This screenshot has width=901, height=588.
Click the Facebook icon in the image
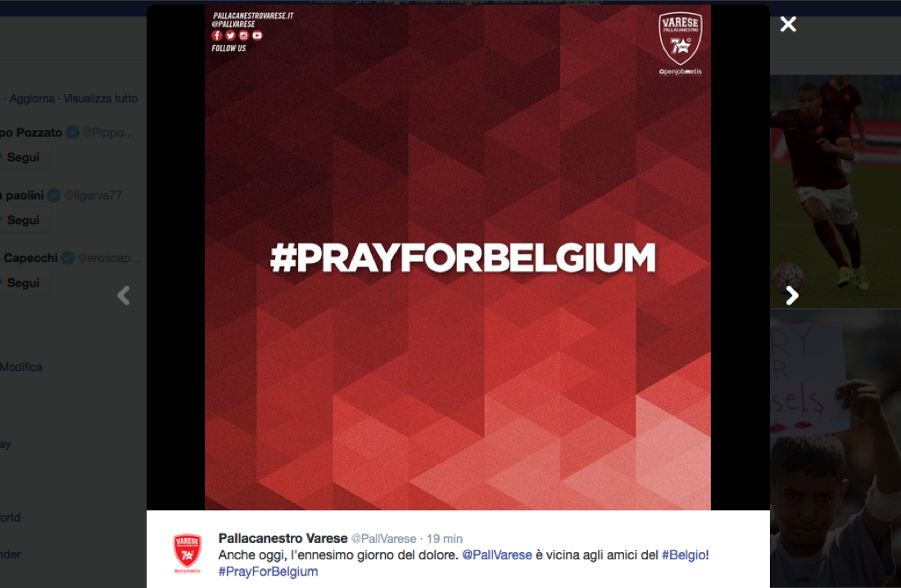pyautogui.click(x=216, y=36)
